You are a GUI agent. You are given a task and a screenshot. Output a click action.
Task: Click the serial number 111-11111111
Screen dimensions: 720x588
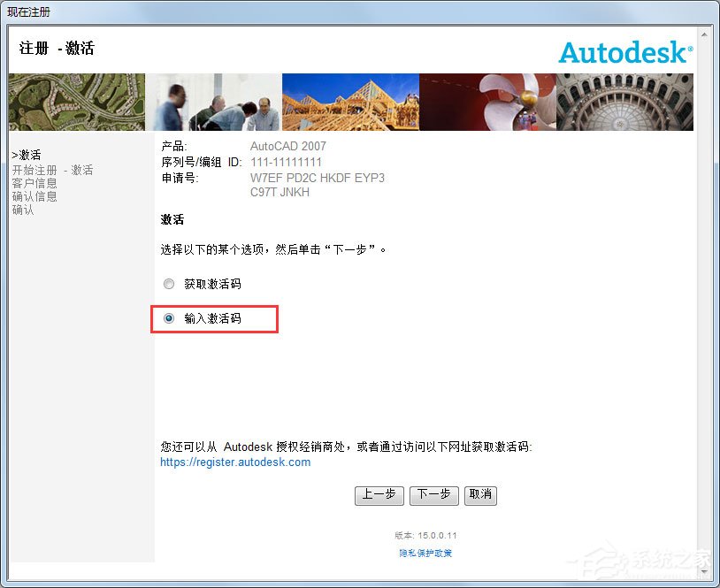(286, 162)
